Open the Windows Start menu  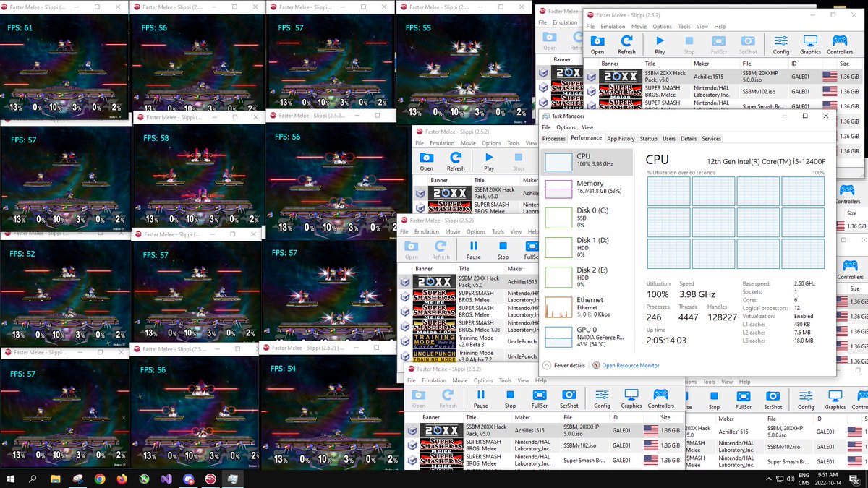pos(10,479)
